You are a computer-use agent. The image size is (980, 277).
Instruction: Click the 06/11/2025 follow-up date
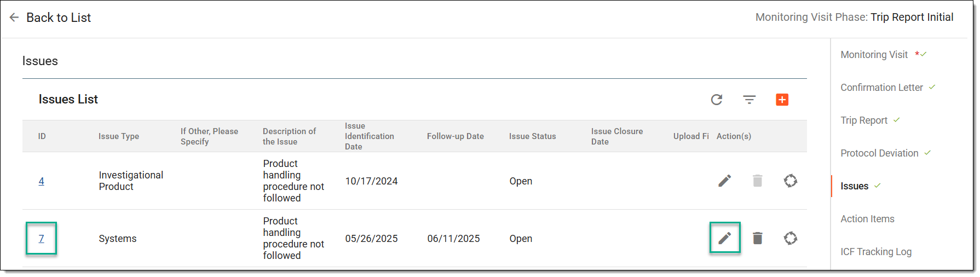tap(453, 239)
